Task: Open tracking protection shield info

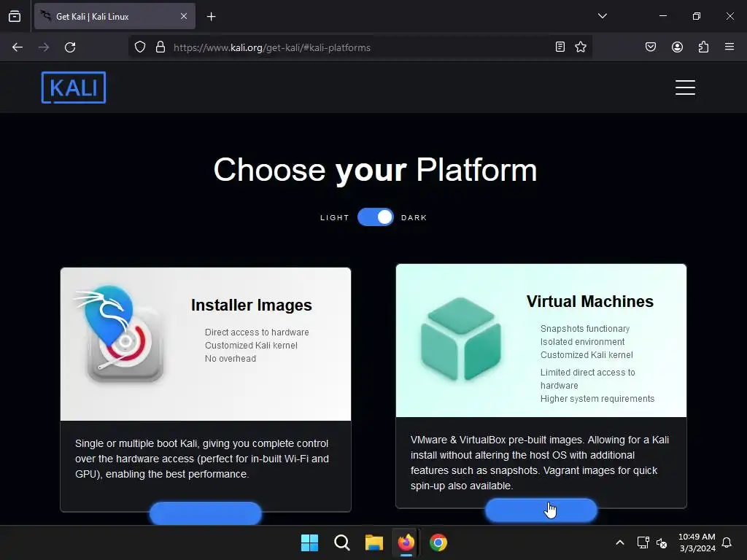Action: (139, 47)
